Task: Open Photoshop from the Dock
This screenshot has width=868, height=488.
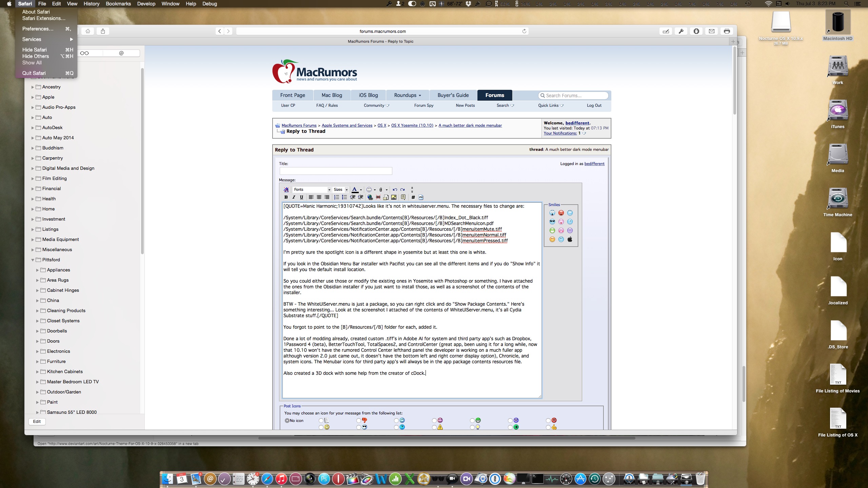Action: click(x=324, y=479)
